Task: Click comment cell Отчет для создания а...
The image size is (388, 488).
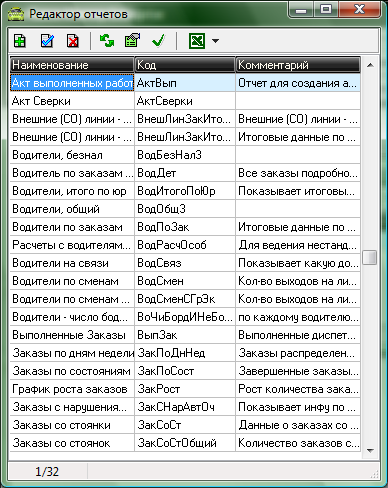Action: point(298,83)
